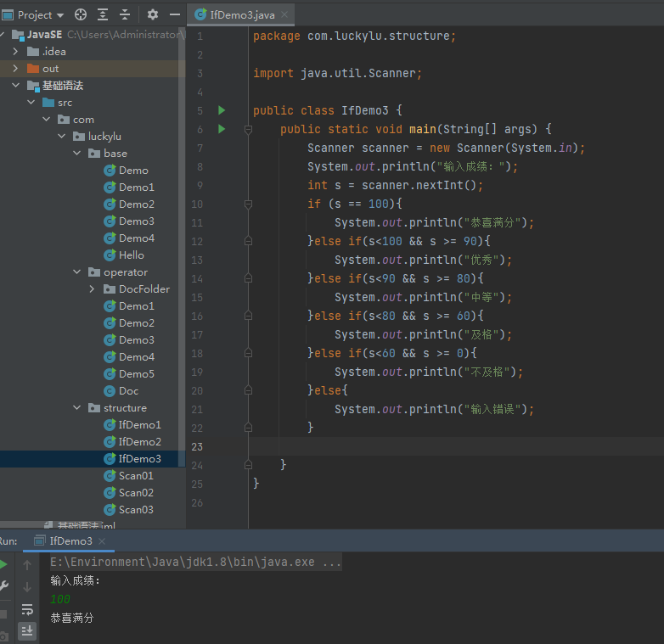Image resolution: width=664 pixels, height=644 pixels.
Task: Expand the DocFolder tree node
Action: (93, 289)
